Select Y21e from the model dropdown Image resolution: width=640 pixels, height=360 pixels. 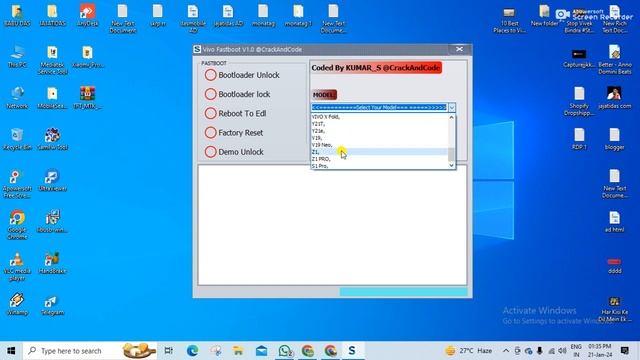point(379,131)
